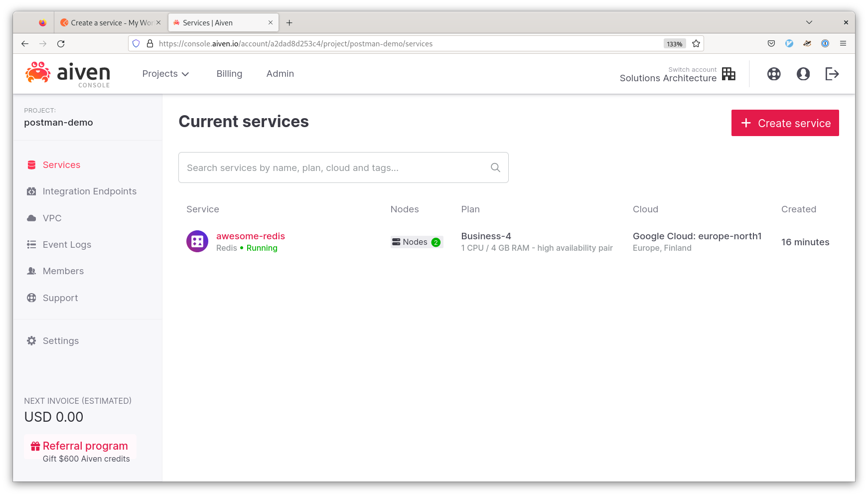Viewport: 868px width, 496px height.
Task: Close the Create a service tab
Action: (x=158, y=23)
